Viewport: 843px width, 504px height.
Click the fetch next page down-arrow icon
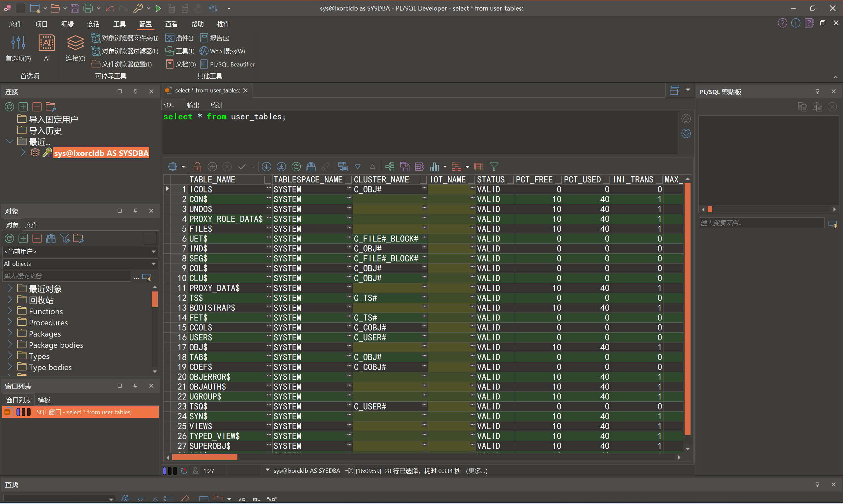coord(266,167)
